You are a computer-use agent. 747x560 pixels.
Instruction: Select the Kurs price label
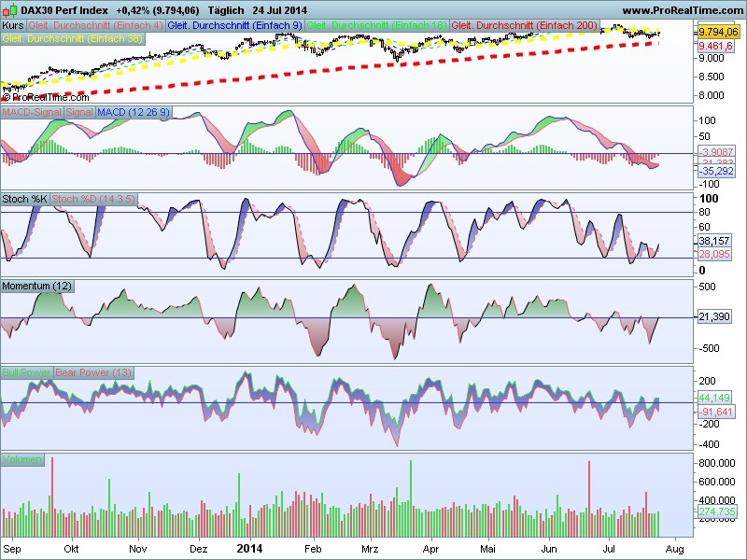point(13,25)
